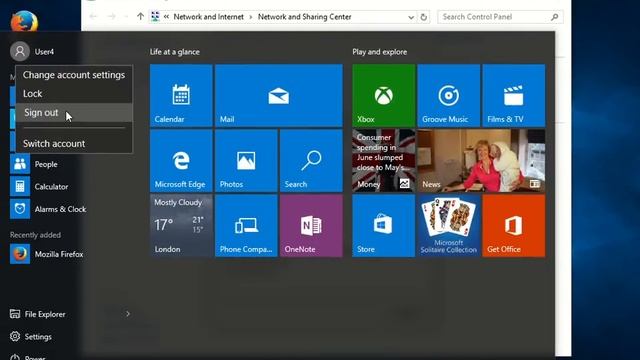Click Firefox desktop shortcut icon
The image size is (640, 360).
[24, 20]
